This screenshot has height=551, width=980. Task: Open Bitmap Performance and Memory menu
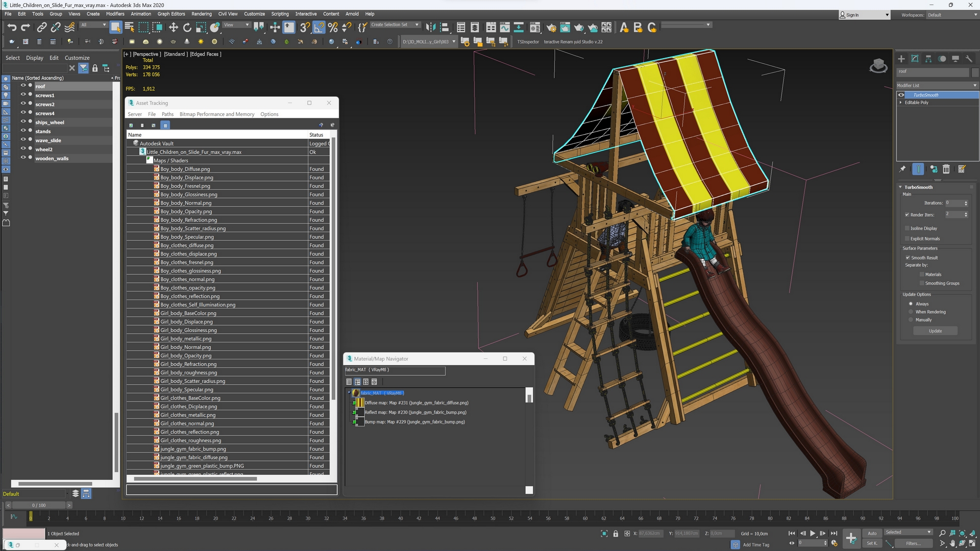[x=217, y=114]
